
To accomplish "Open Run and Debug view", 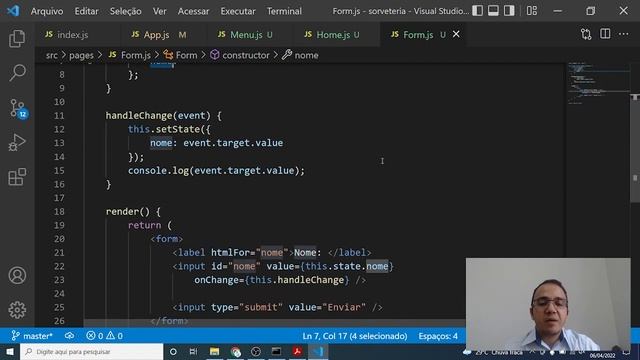I will coord(17,142).
